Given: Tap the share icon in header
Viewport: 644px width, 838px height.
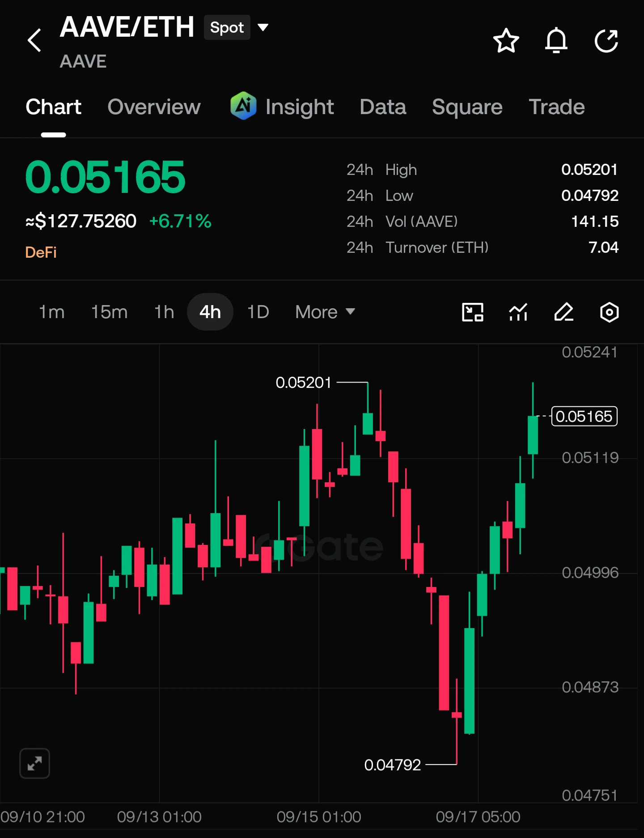Looking at the screenshot, I should click(606, 41).
